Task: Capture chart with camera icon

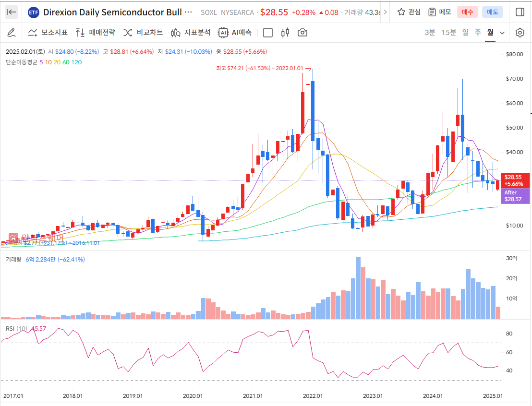Action: pos(302,33)
